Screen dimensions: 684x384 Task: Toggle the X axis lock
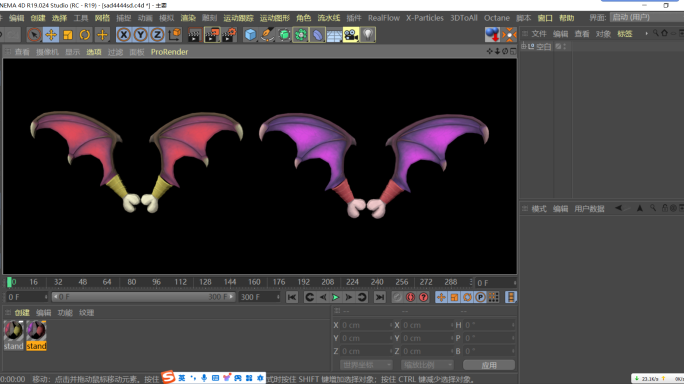(124, 35)
